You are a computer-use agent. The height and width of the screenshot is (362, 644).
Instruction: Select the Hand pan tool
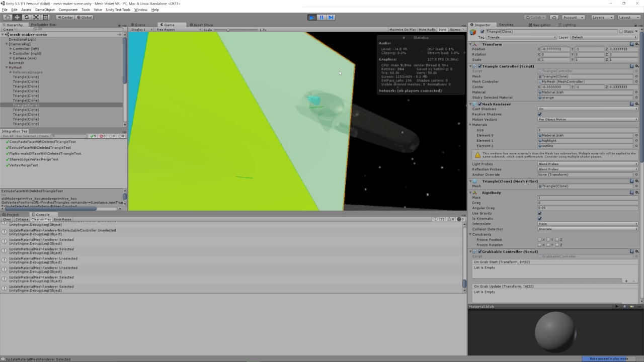8,17
